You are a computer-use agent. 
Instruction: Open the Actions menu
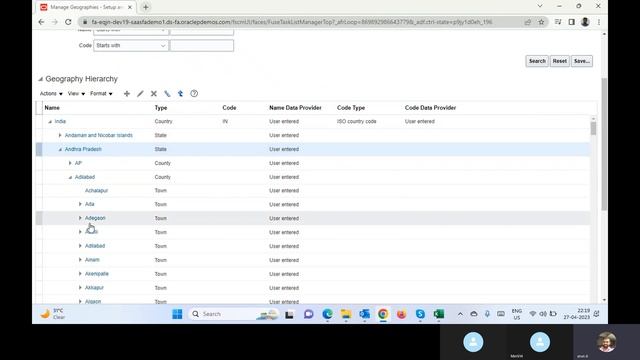[x=51, y=93]
